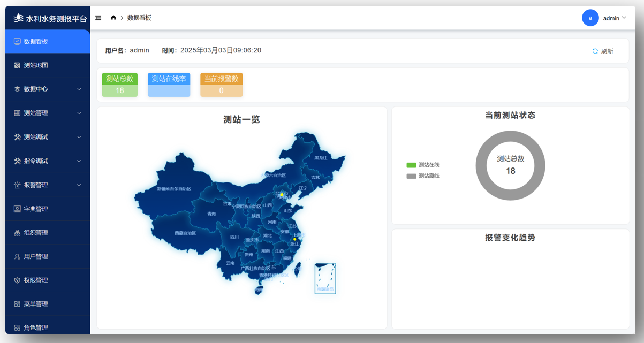The width and height of the screenshot is (644, 343).
Task: Go to home via breadcrumb house icon
Action: tap(113, 18)
